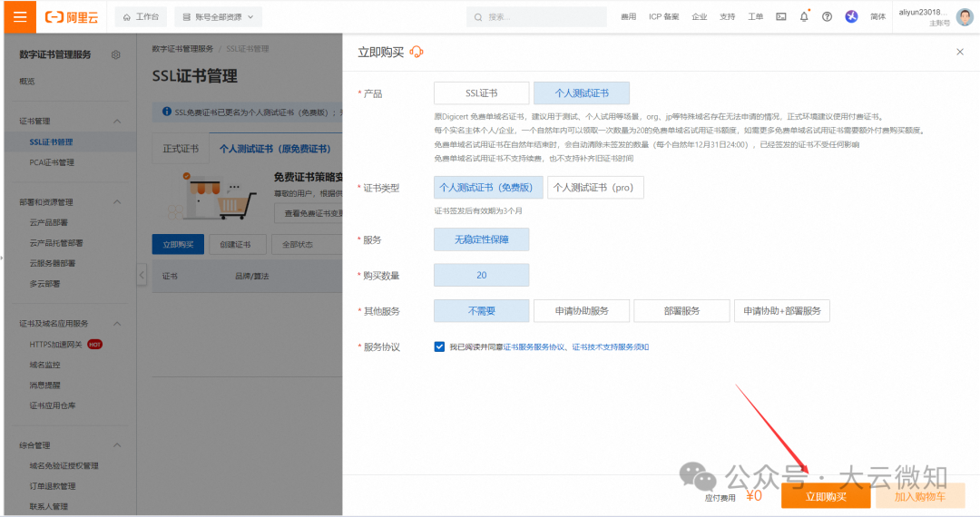Launch the Cloud Shell terminal icon
Image resolution: width=980 pixels, height=517 pixels.
click(x=781, y=17)
